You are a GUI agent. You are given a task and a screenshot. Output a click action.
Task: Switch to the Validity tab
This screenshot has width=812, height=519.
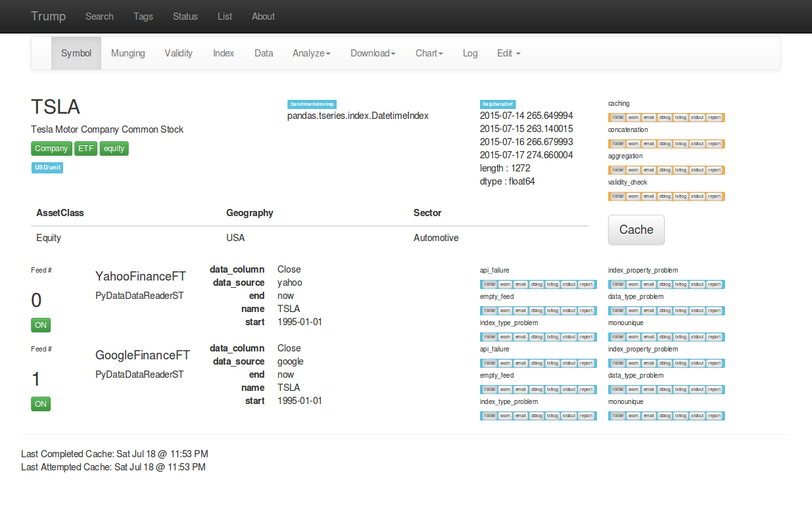179,53
